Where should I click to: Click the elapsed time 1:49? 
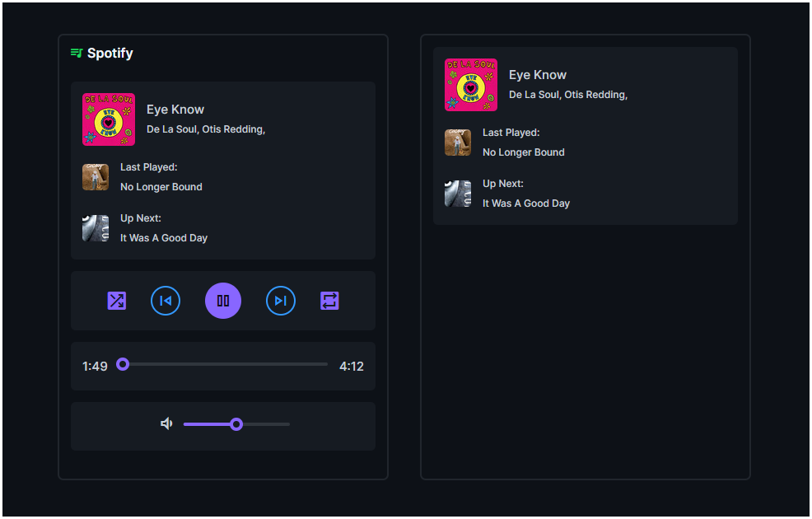(95, 367)
